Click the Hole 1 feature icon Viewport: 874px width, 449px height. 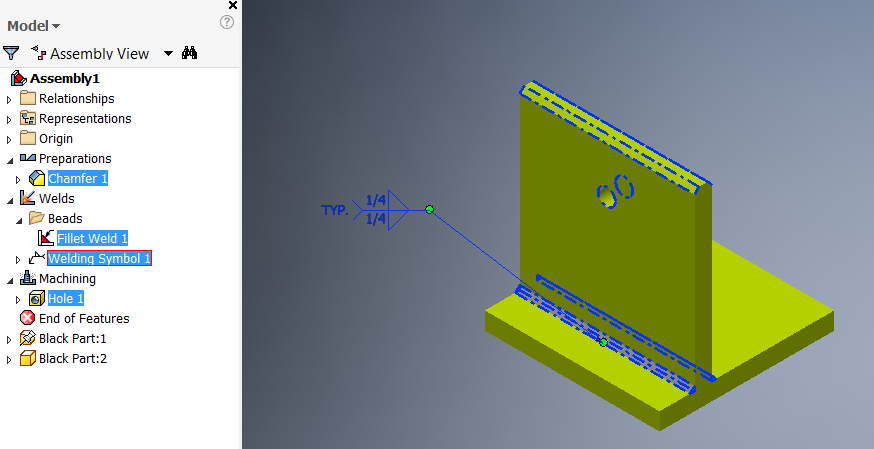(x=37, y=299)
